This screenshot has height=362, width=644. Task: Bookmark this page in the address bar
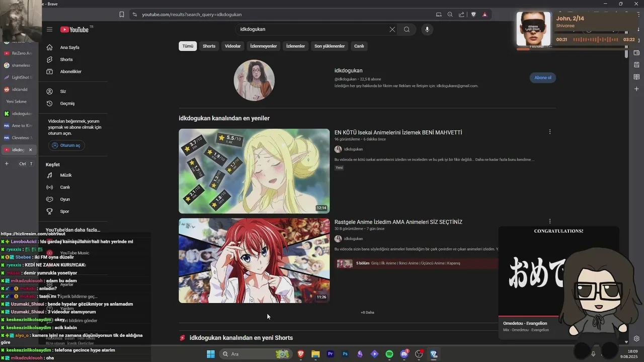[x=122, y=15]
